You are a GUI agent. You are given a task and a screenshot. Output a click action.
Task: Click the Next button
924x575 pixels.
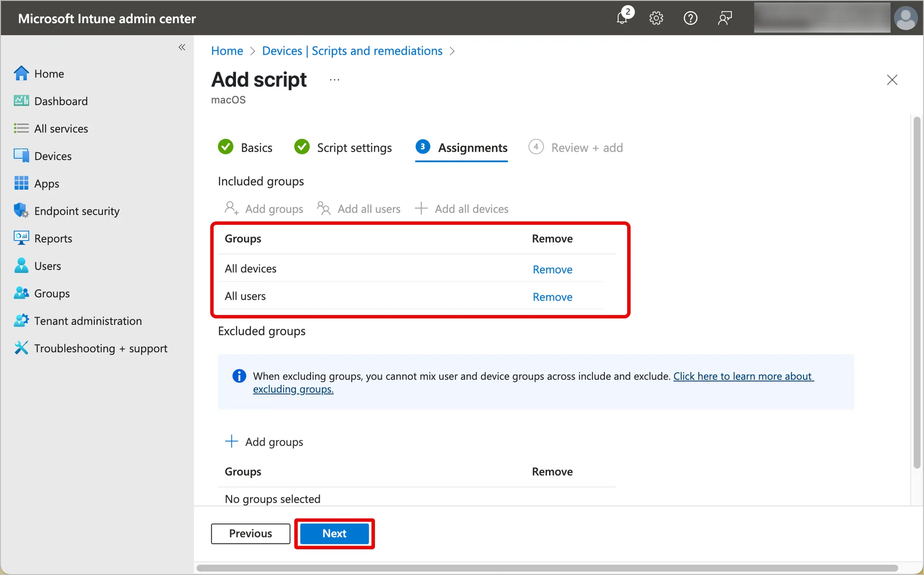tap(334, 533)
